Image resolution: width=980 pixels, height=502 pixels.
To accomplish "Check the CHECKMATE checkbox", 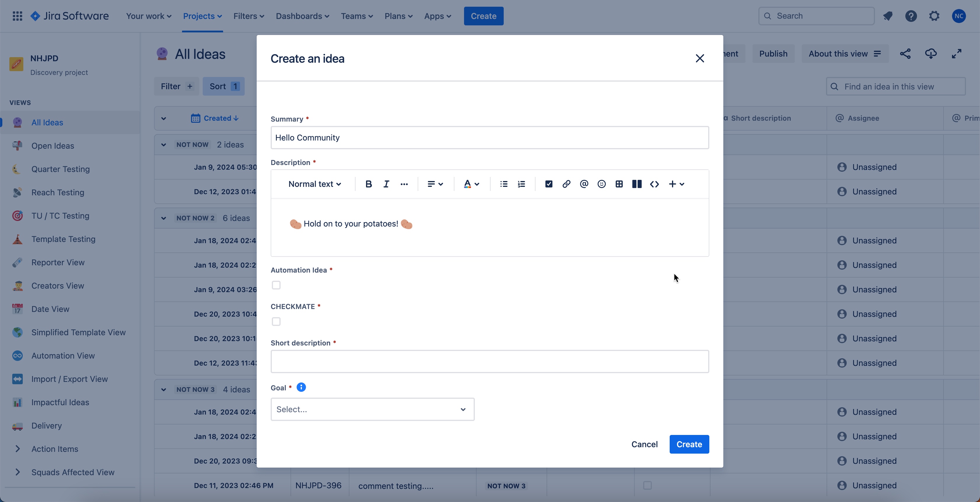I will pyautogui.click(x=276, y=321).
